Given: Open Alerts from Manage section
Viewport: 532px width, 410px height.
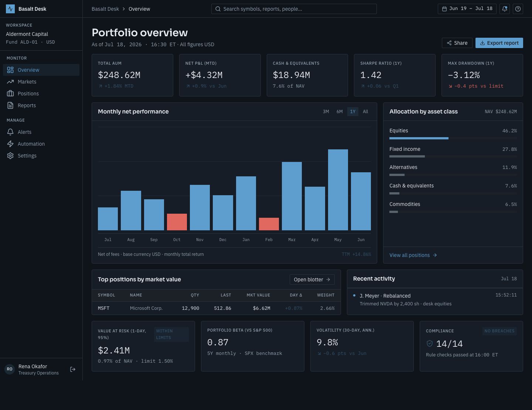Looking at the screenshot, I should 41,132.
